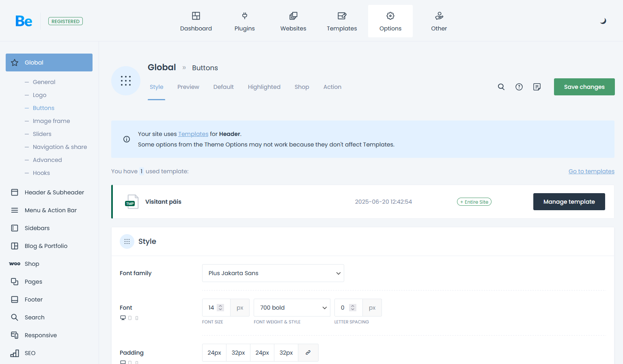Screen dimensions: 623x364
Task: Increase font size using stepper arrows
Action: [x=220, y=306]
